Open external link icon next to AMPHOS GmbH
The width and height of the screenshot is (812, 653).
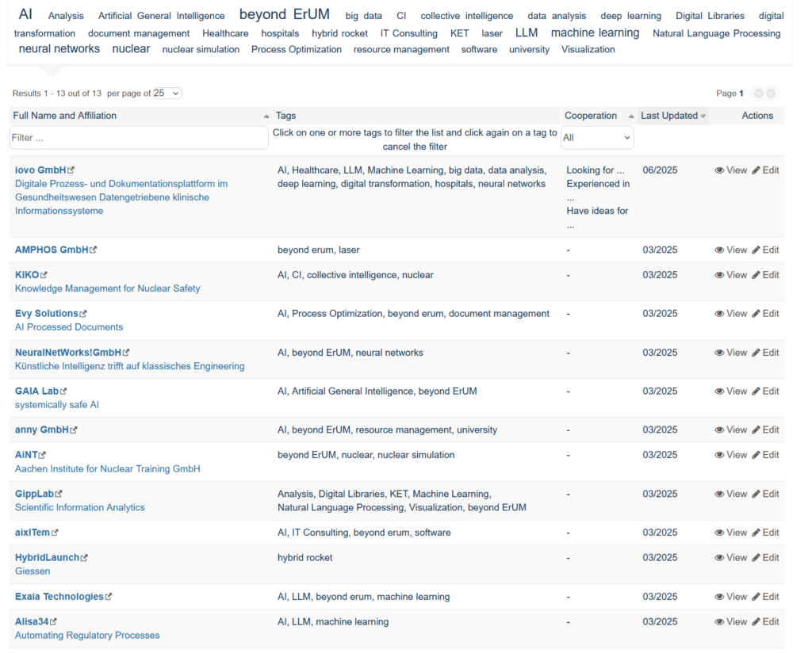pos(94,250)
